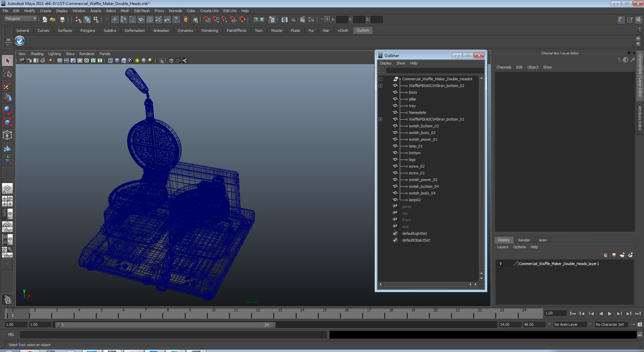This screenshot has height=352, width=644.
Task: Go to end of playback range
Action: point(638,314)
